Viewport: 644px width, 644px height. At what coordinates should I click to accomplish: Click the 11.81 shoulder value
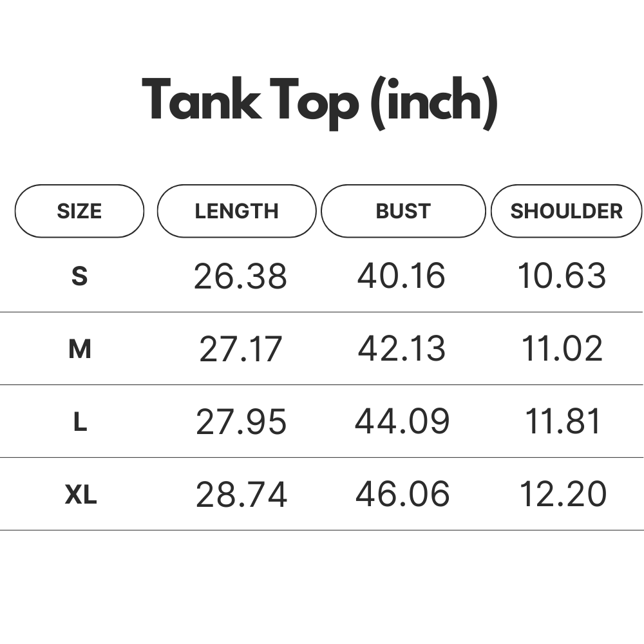[563, 421]
